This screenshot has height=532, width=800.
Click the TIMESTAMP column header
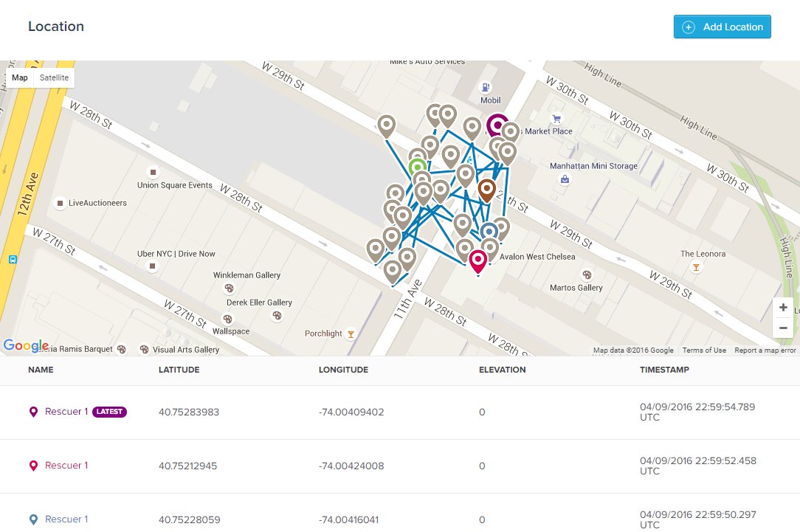tap(664, 370)
